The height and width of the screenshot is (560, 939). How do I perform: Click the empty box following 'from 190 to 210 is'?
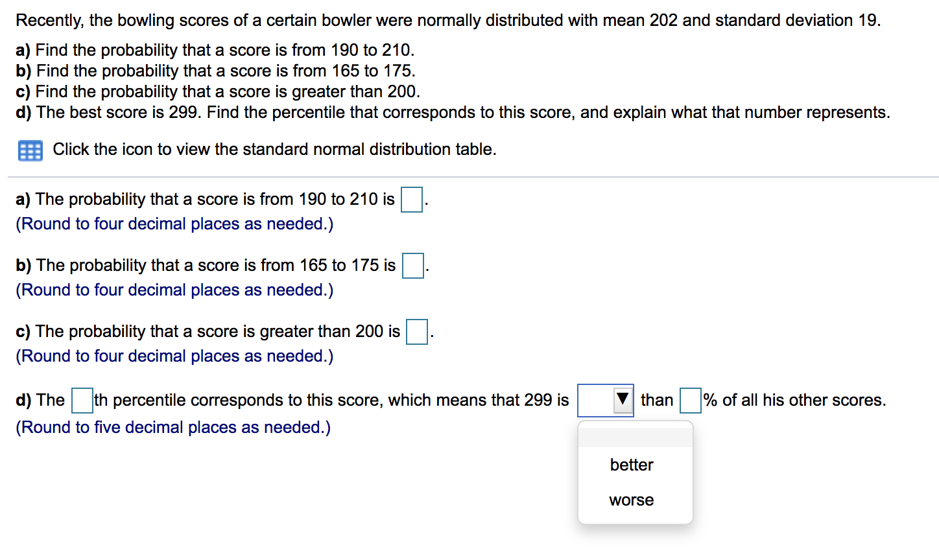point(411,200)
